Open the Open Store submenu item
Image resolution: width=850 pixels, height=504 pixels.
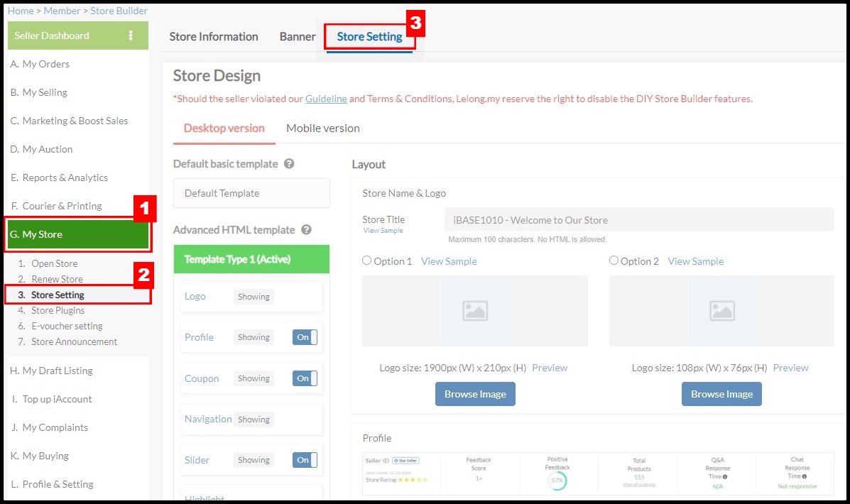click(54, 263)
